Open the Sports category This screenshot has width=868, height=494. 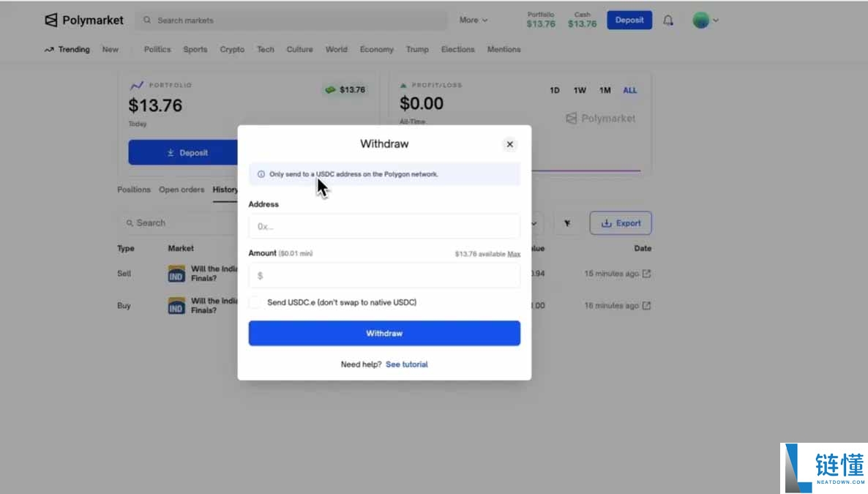click(x=195, y=49)
